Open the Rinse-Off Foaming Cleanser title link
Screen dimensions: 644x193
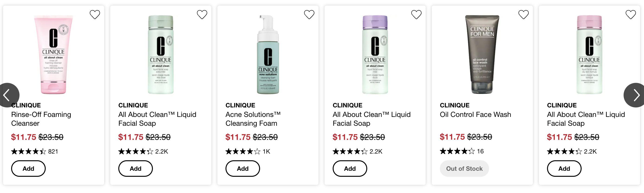(x=41, y=119)
